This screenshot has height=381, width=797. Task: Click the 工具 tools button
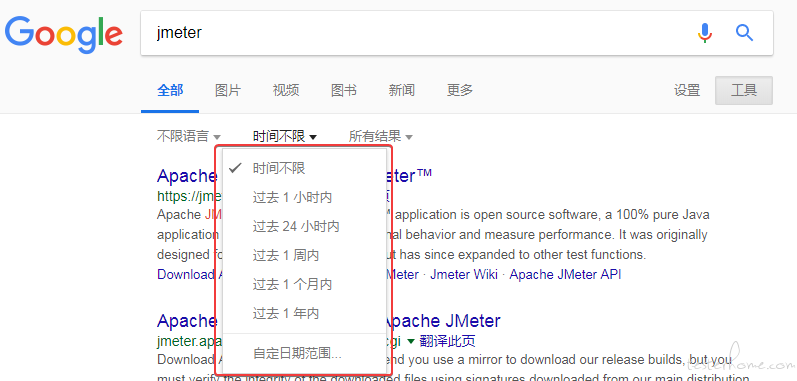coord(744,90)
